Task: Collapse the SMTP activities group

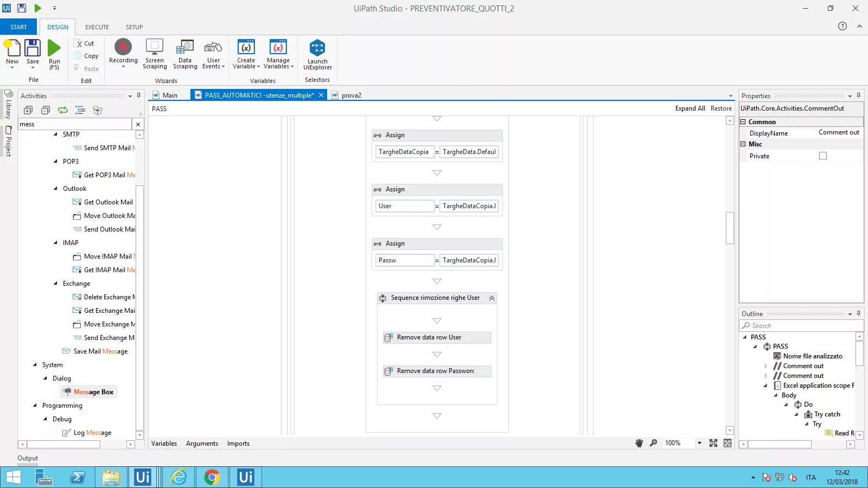Action: click(x=56, y=134)
